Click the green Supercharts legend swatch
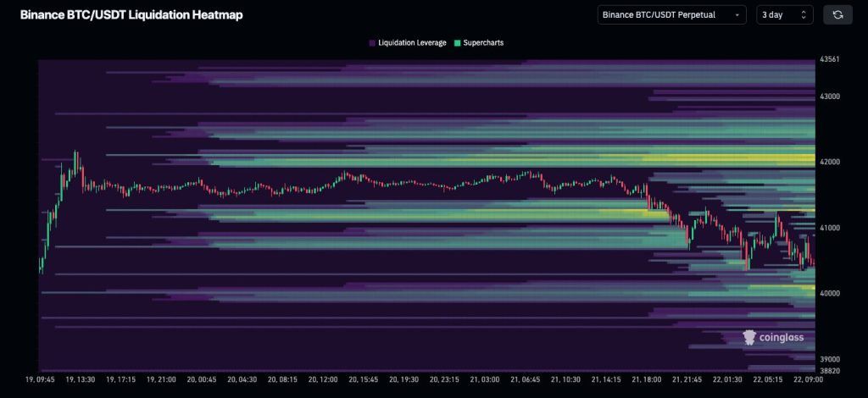868x398 pixels. pos(458,42)
